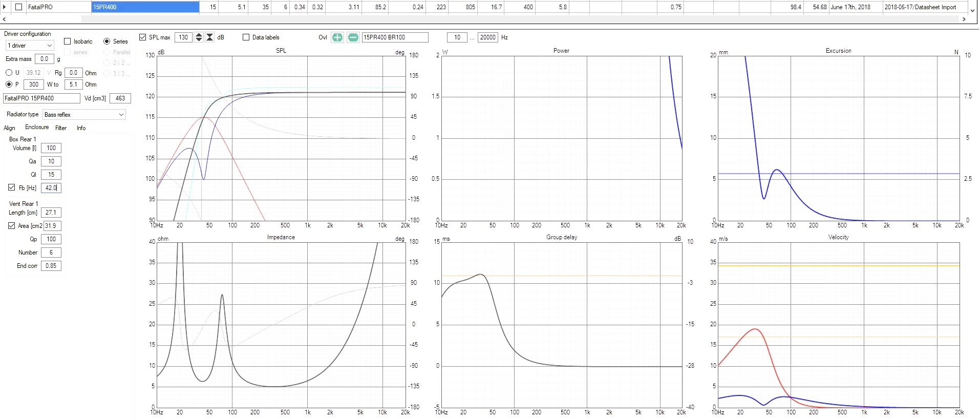The height and width of the screenshot is (420, 980).
Task: Click the 'W to' resistance field showing 5.1
Action: tap(74, 85)
